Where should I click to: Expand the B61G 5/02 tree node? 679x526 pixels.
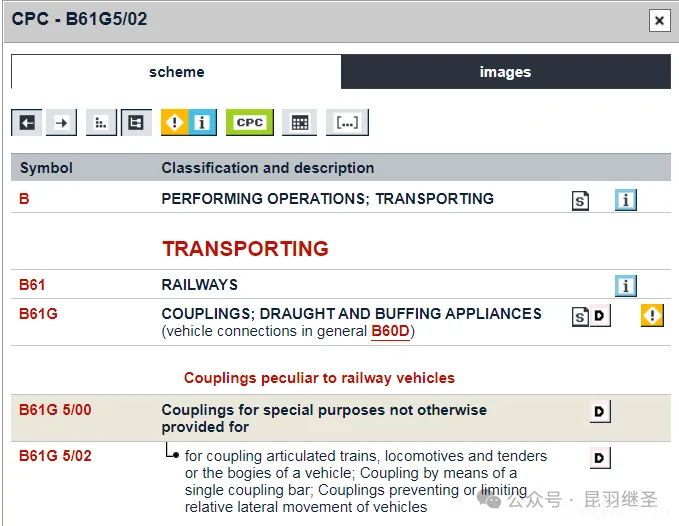(172, 453)
